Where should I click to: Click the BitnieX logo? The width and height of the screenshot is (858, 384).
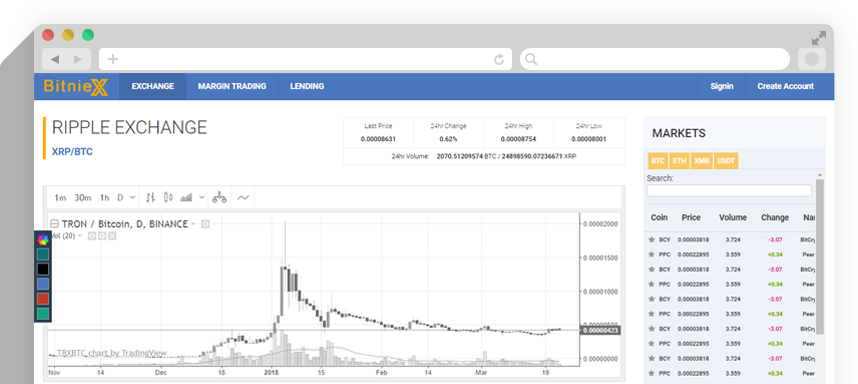pos(76,86)
